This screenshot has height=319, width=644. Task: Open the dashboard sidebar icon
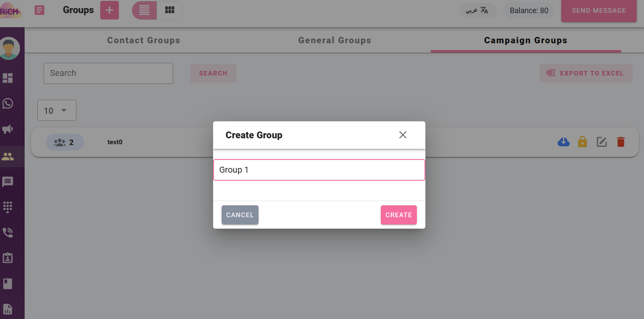pos(8,78)
